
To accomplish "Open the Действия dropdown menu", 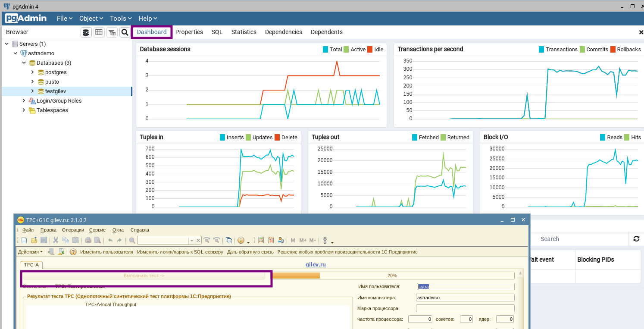I will (x=30, y=252).
